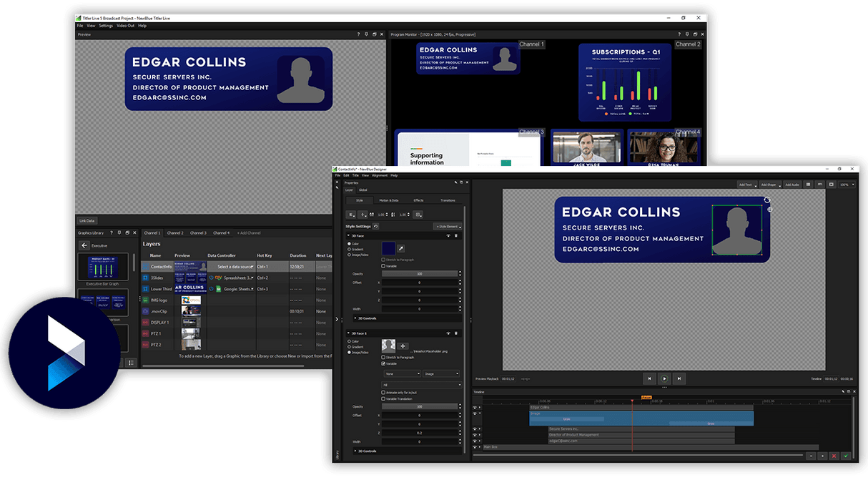Viewport: 868px width, 485px height.
Task: Expand the collapsed Library side arrow in Designer
Action: 337,318
